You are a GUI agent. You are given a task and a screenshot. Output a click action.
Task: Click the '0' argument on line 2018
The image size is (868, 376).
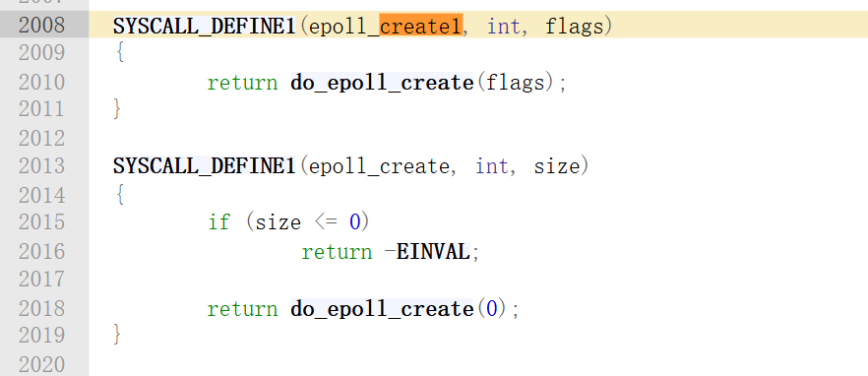[x=492, y=308]
